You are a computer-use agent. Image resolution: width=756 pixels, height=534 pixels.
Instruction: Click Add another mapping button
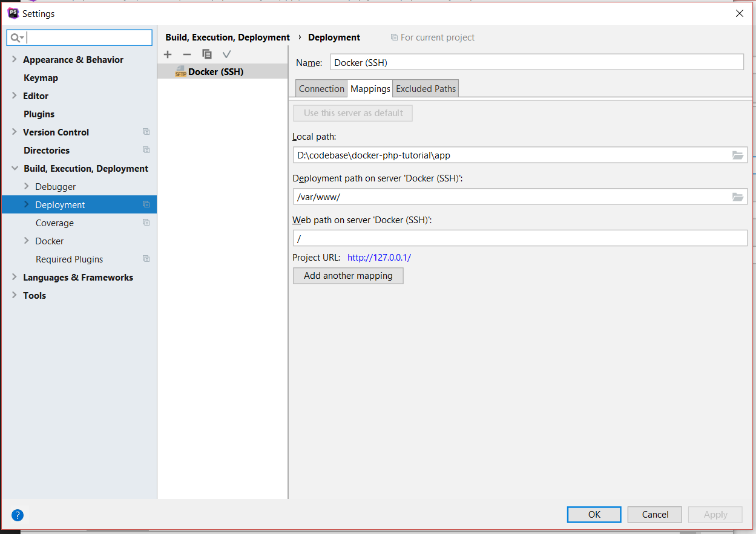coord(348,276)
